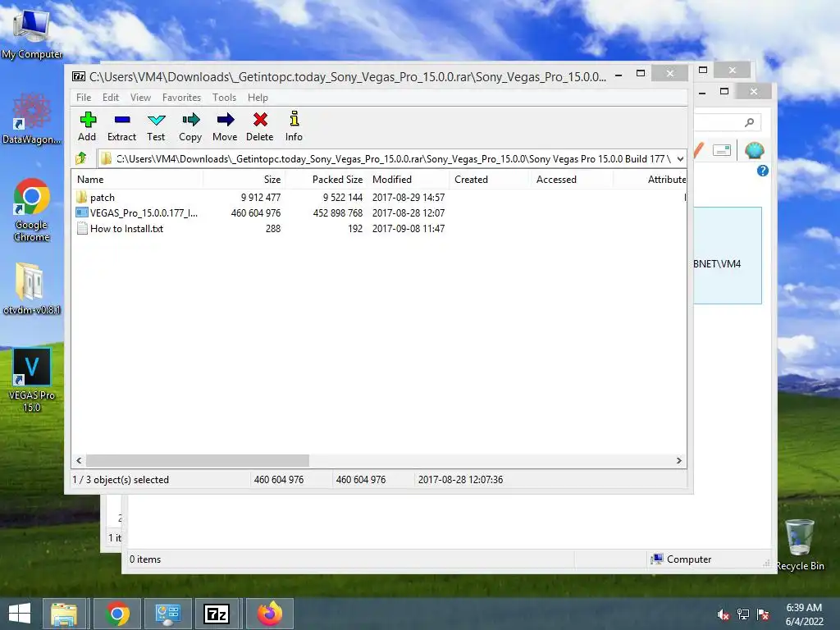Open the Recycle Bin
The height and width of the screenshot is (630, 840).
(800, 545)
